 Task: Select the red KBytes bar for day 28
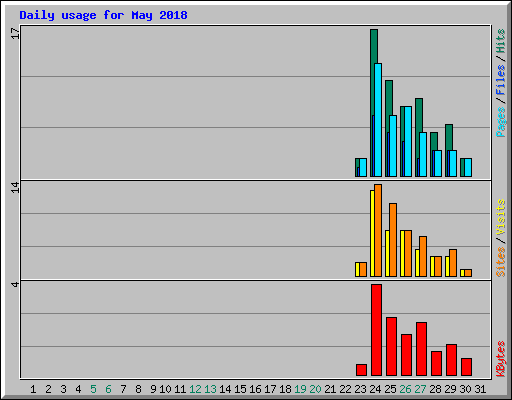click(436, 363)
